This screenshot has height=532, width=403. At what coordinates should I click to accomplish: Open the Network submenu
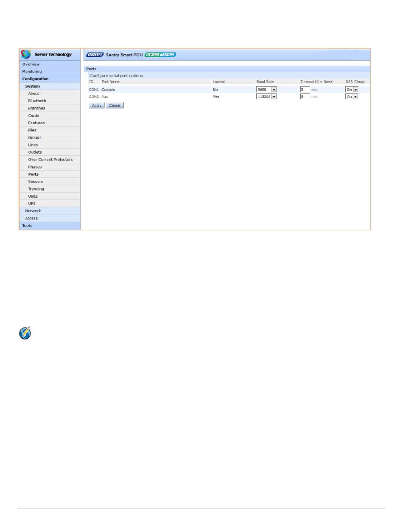click(50, 211)
